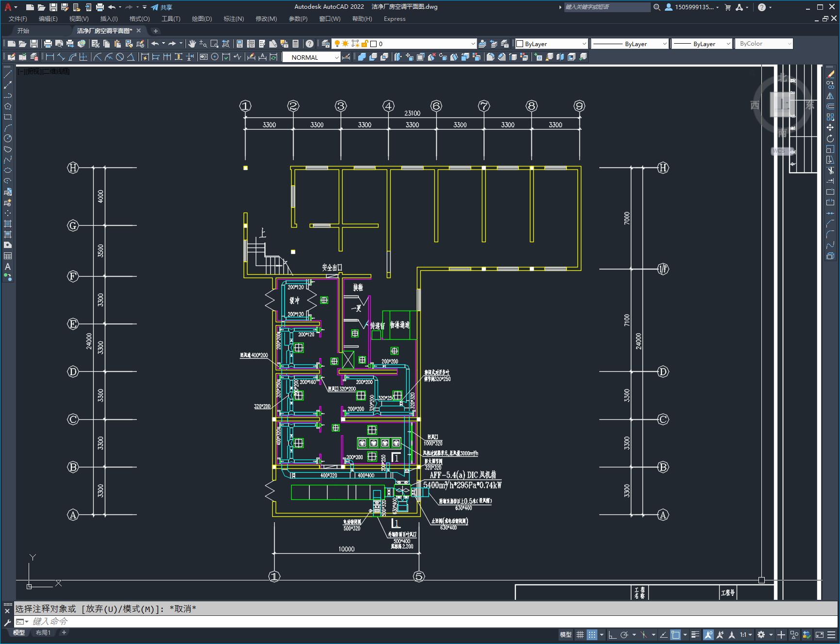Open the Quick Calculator icon
Screen dimensions: 840x644
[296, 44]
